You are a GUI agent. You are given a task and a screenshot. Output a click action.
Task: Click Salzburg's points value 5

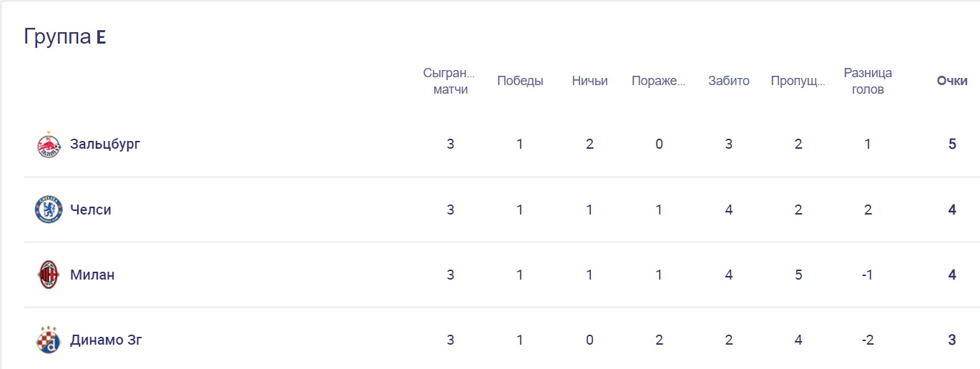tap(952, 144)
